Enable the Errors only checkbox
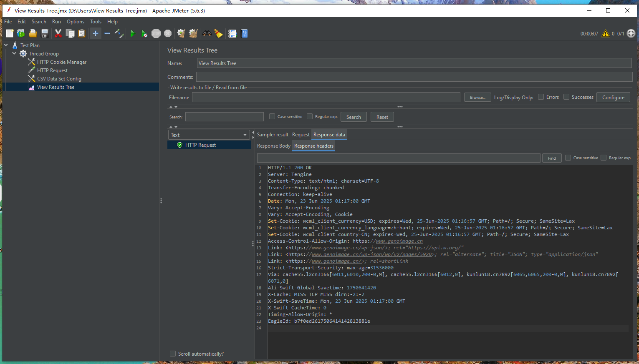Viewport: 639px width, 364px height. click(x=541, y=97)
